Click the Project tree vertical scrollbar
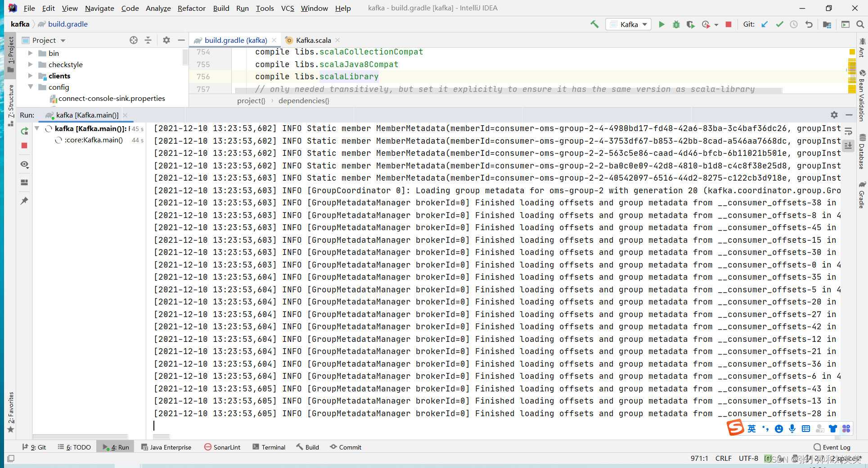The height and width of the screenshot is (468, 868). [x=185, y=57]
